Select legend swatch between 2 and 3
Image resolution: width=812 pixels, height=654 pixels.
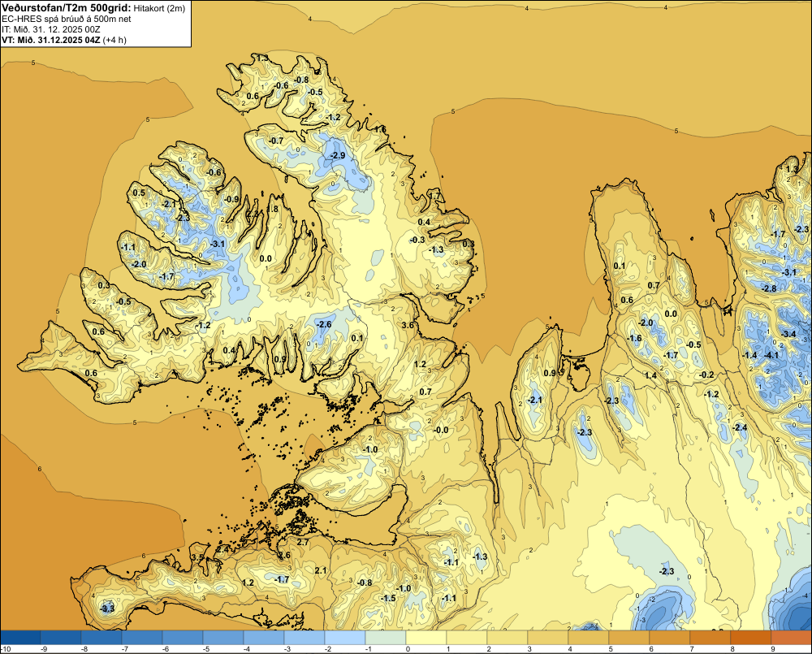pos(508,637)
